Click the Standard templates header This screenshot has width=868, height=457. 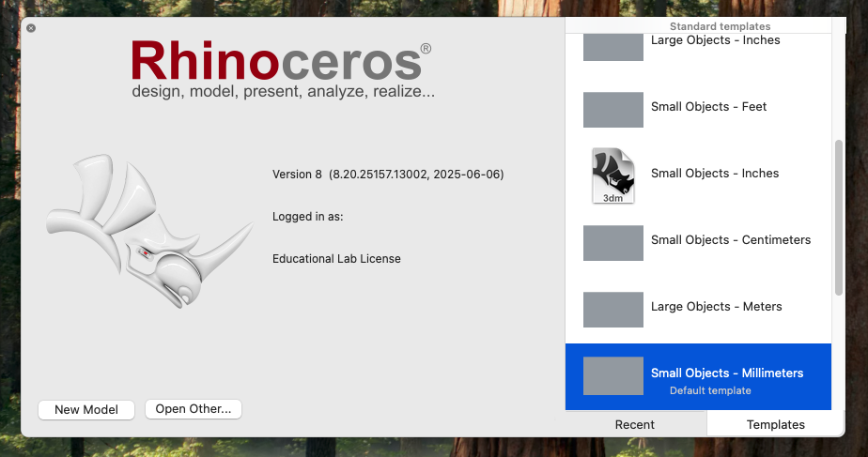pos(720,26)
